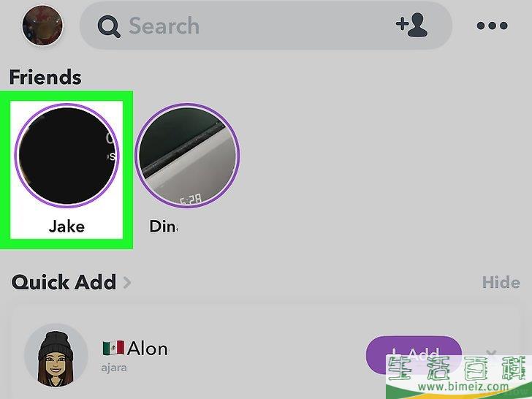The width and height of the screenshot is (532, 399).
Task: Expand the chevron beside Quick Add
Action: click(127, 282)
